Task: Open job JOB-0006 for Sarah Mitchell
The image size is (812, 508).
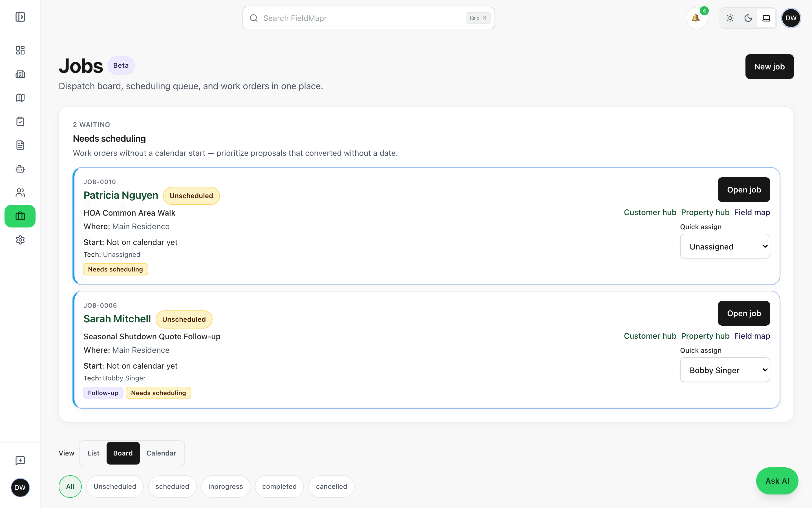Action: point(744,313)
